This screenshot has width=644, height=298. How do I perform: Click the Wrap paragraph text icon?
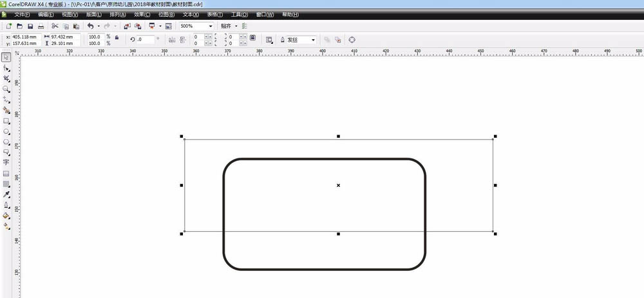269,40
